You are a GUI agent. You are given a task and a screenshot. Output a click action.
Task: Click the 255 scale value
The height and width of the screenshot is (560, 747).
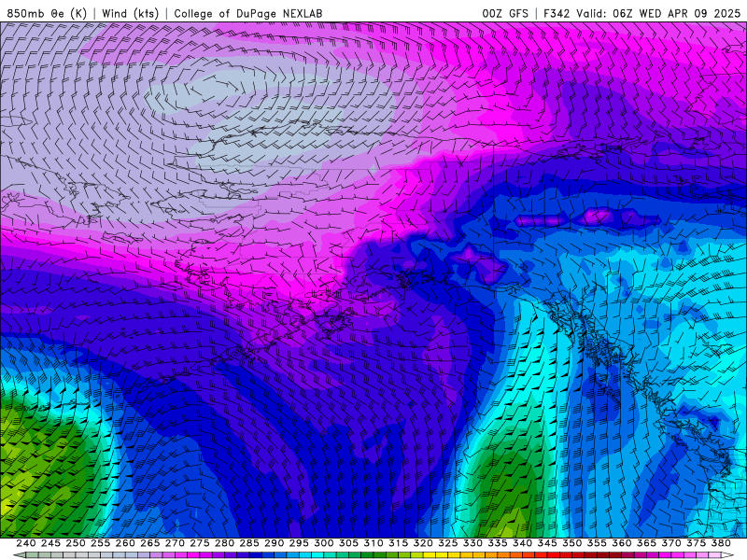pyautogui.click(x=101, y=543)
